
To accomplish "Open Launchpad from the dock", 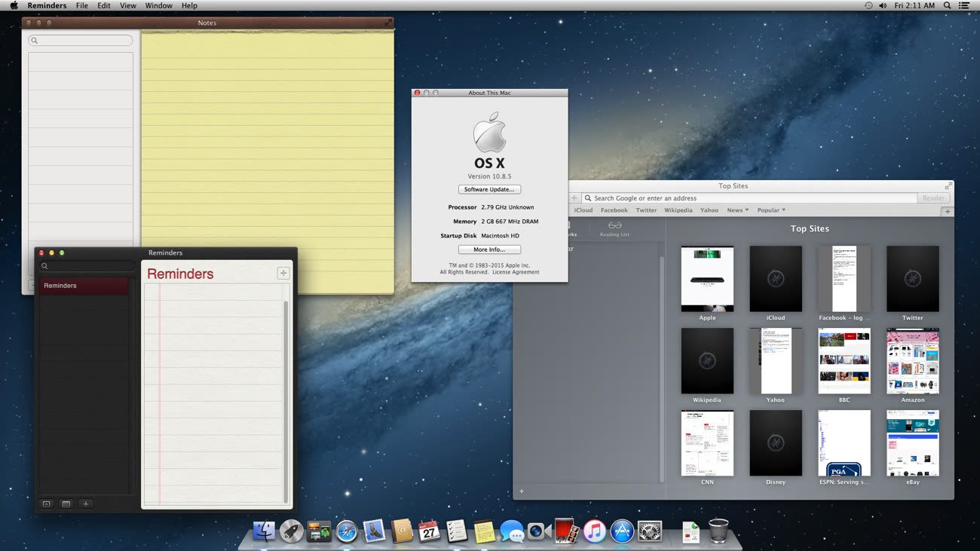I will [291, 531].
